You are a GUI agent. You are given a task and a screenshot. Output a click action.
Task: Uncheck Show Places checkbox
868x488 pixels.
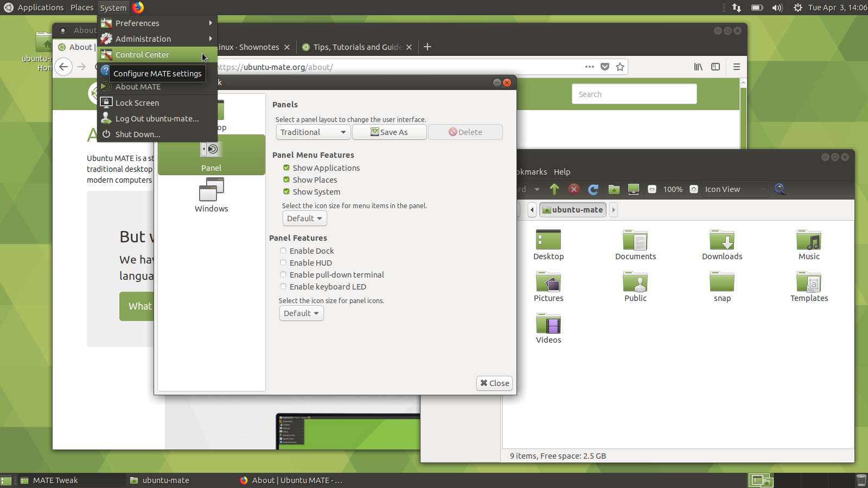(286, 179)
